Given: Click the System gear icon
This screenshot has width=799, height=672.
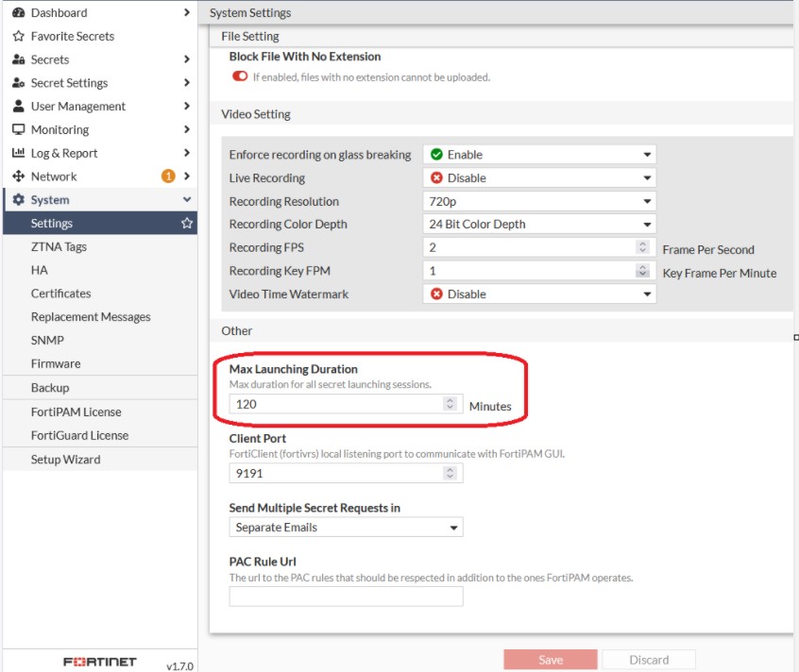Looking at the screenshot, I should click(x=18, y=199).
